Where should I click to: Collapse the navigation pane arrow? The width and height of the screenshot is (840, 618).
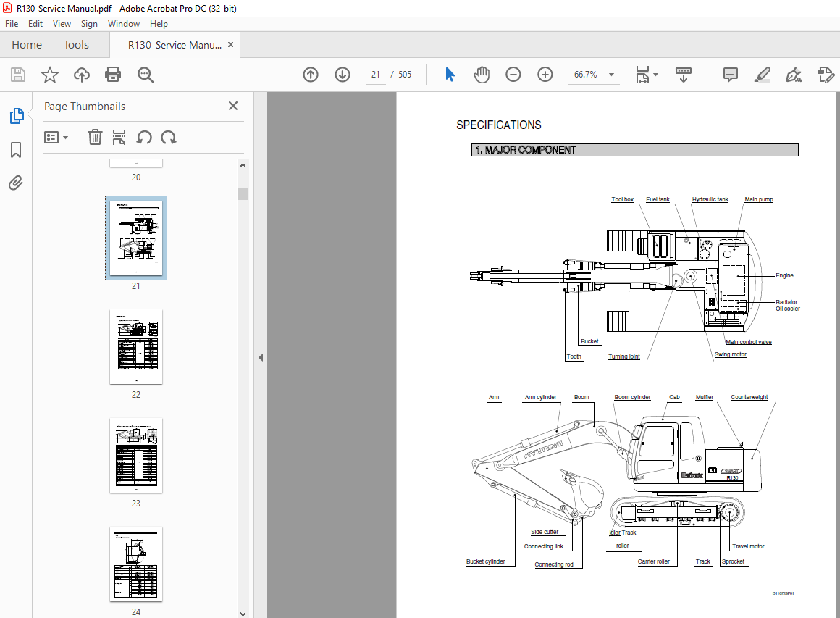click(261, 357)
